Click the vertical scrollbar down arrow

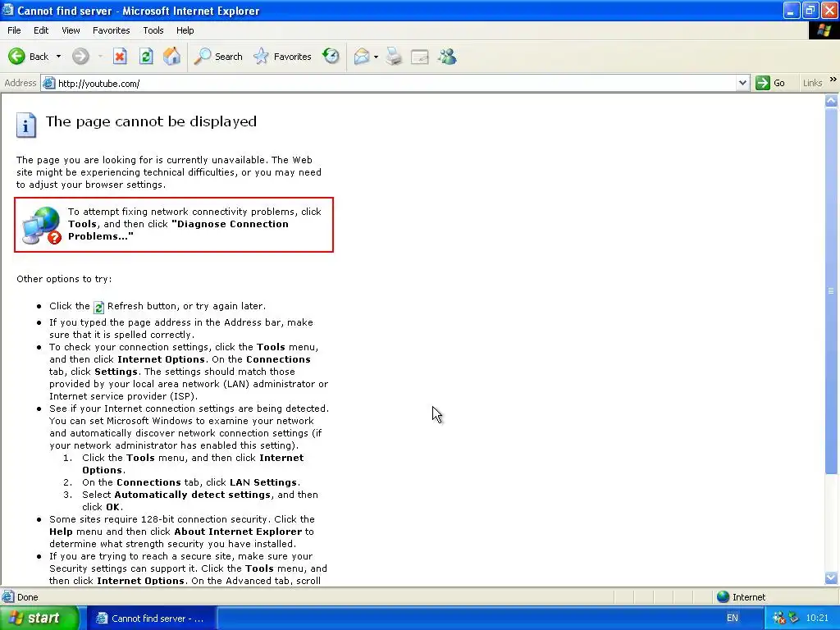pos(831,578)
